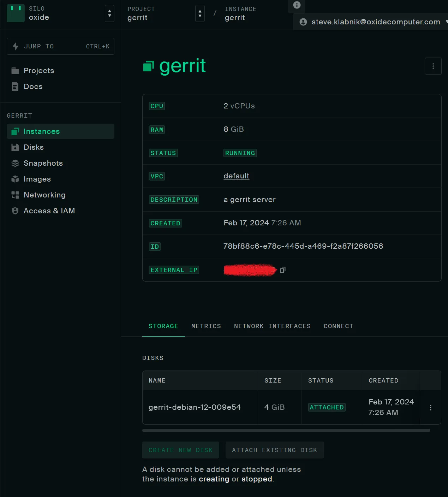
Task: Click the RUNNING status badge
Action: pyautogui.click(x=240, y=153)
